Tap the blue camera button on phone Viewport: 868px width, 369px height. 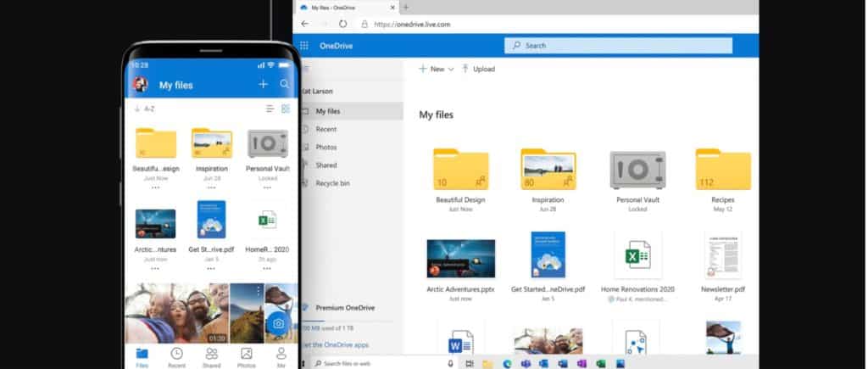pyautogui.click(x=278, y=323)
